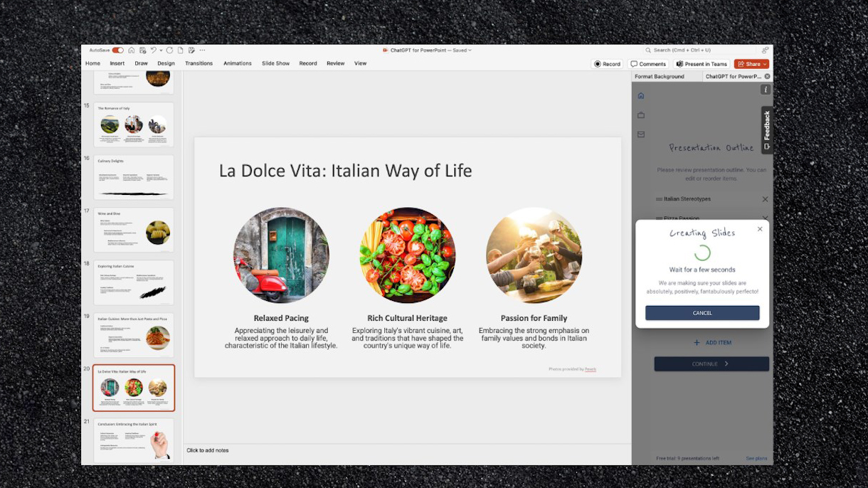868x488 pixels.
Task: Click the Search field in title bar
Action: click(x=699, y=51)
